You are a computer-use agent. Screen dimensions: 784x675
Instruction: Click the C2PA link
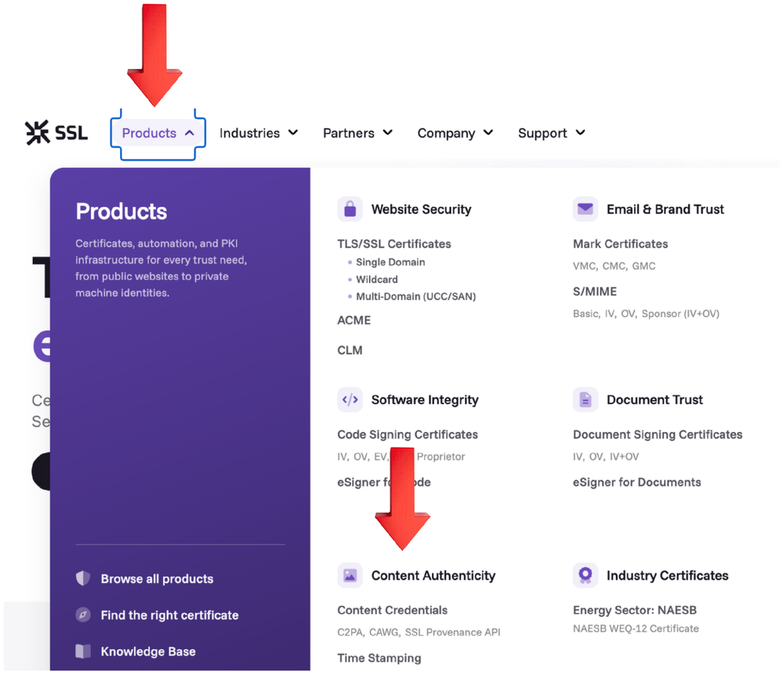[349, 632]
